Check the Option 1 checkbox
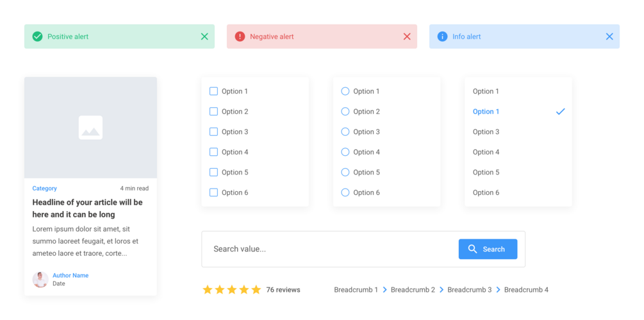This screenshot has width=644, height=320. click(214, 91)
